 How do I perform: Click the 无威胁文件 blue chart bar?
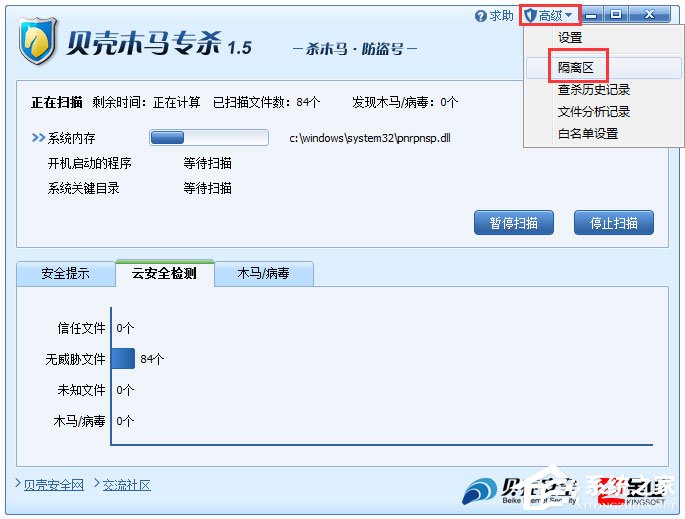tap(123, 359)
